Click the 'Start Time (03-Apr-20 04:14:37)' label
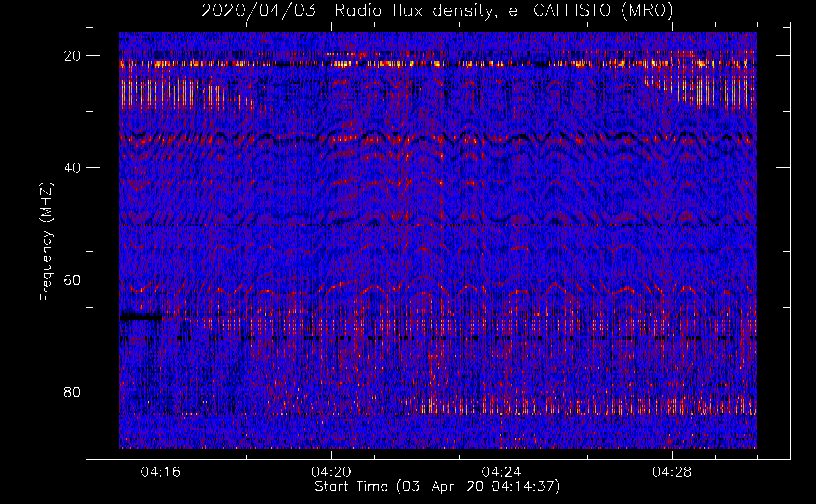The image size is (816, 504). tap(437, 487)
